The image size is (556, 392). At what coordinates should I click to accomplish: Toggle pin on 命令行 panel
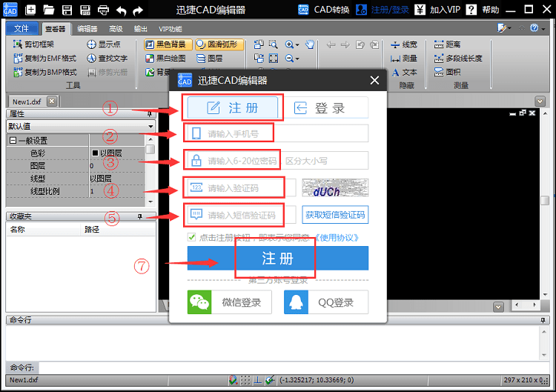pos(543,320)
